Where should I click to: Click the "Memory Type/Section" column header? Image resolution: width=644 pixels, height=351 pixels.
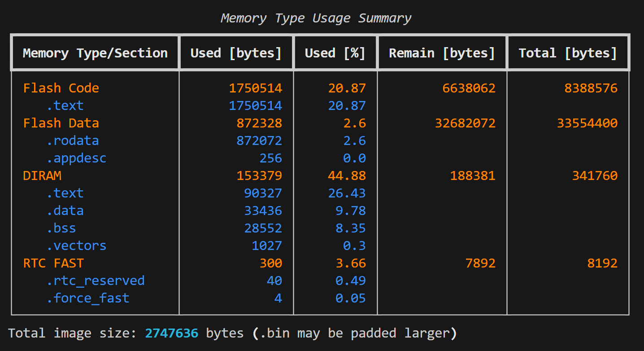pyautogui.click(x=95, y=53)
